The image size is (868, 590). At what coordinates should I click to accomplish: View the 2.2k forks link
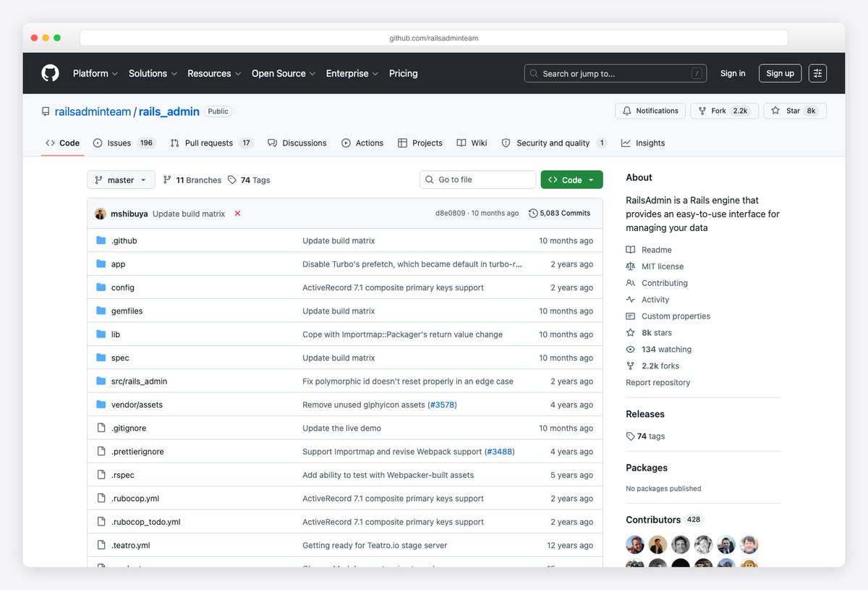[652, 366]
